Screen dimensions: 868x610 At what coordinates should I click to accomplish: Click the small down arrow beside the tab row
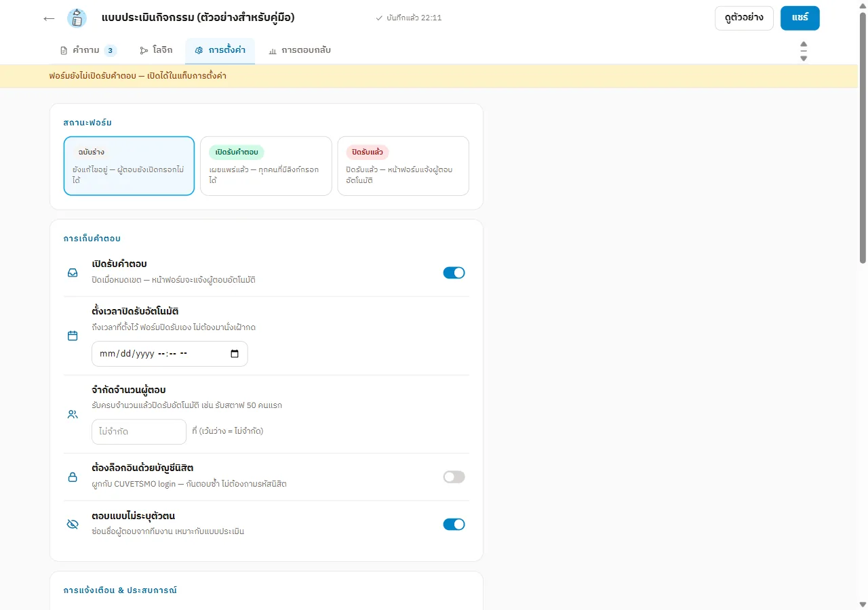(x=804, y=58)
